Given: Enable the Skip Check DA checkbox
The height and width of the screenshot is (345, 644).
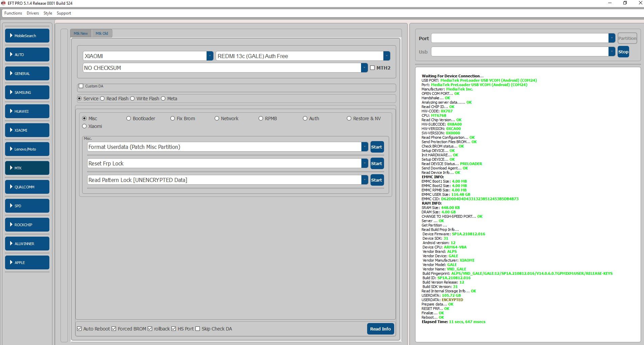Looking at the screenshot, I should click(198, 329).
